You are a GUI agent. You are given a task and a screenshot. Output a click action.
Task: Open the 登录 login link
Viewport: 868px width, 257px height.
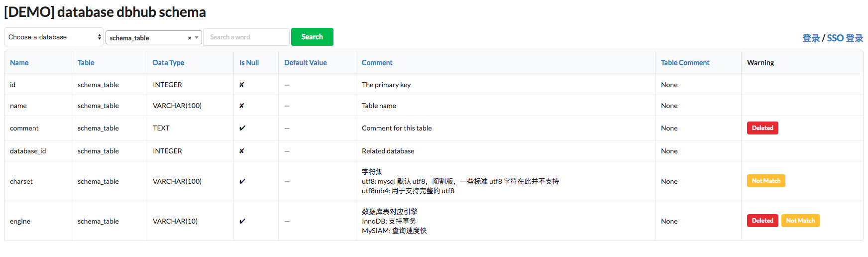click(x=811, y=38)
